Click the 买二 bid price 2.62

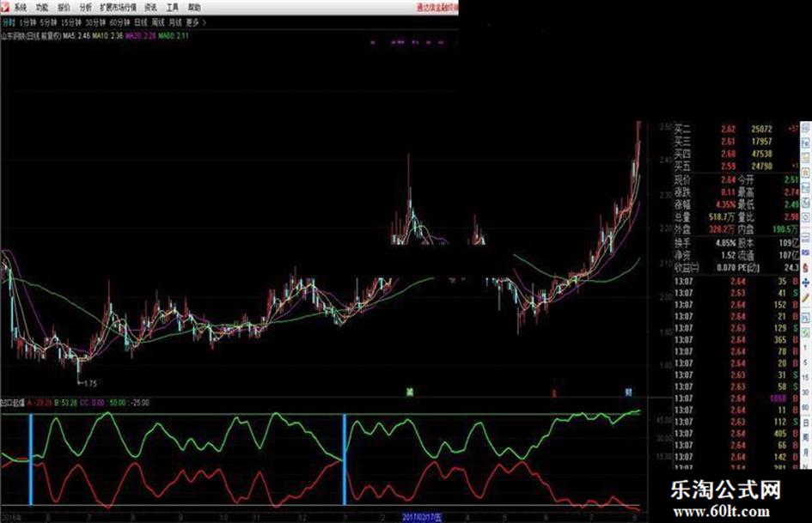(x=728, y=130)
